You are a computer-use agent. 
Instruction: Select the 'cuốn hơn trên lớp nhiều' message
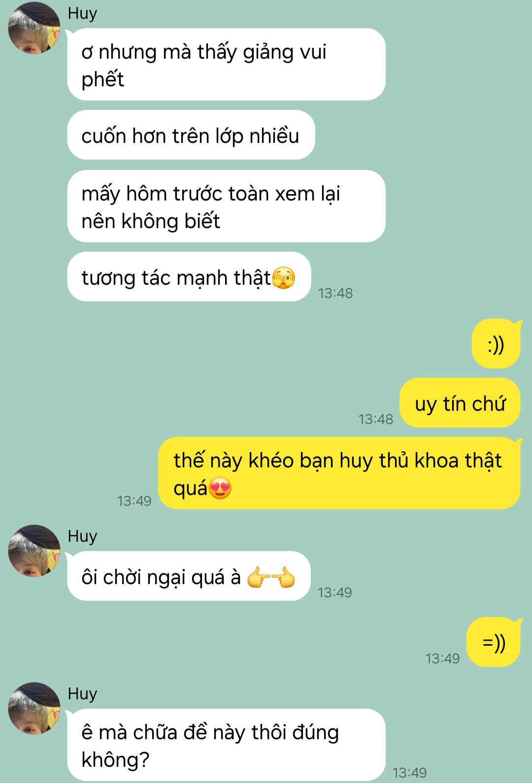(191, 135)
